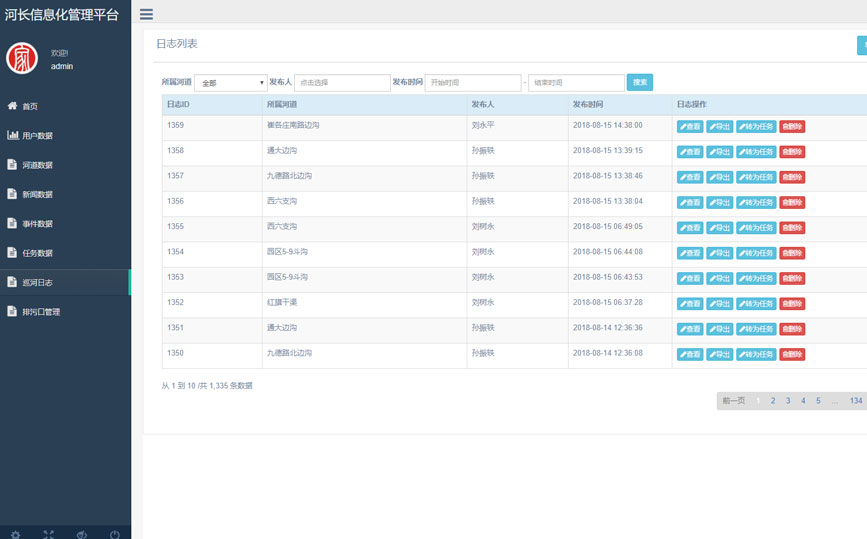Click timestamp 2018-08-14 12:36:08

[x=608, y=353]
